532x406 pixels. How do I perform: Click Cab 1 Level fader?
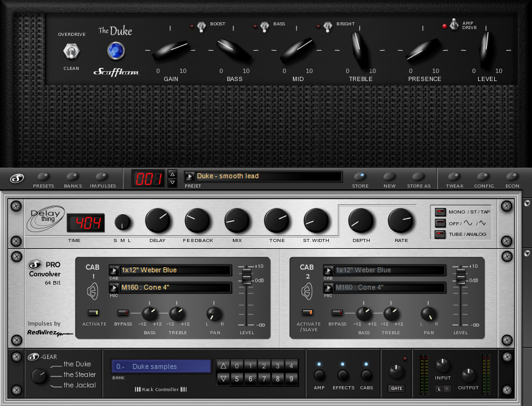[246, 276]
